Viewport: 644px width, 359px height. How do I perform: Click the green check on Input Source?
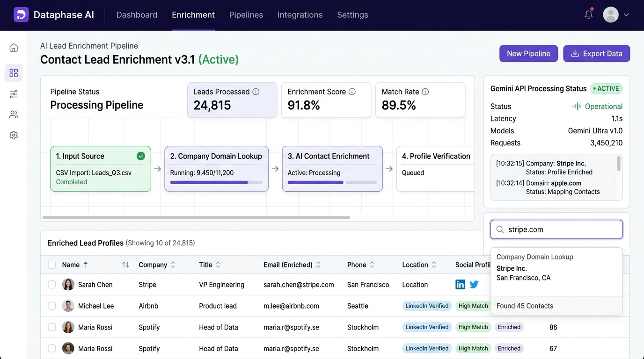pyautogui.click(x=141, y=156)
